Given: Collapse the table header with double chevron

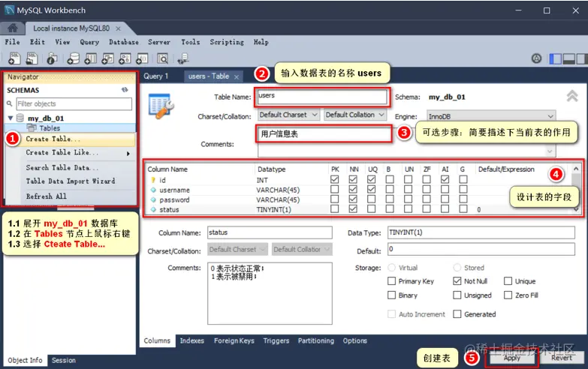Looking at the screenshot, I should [x=572, y=96].
